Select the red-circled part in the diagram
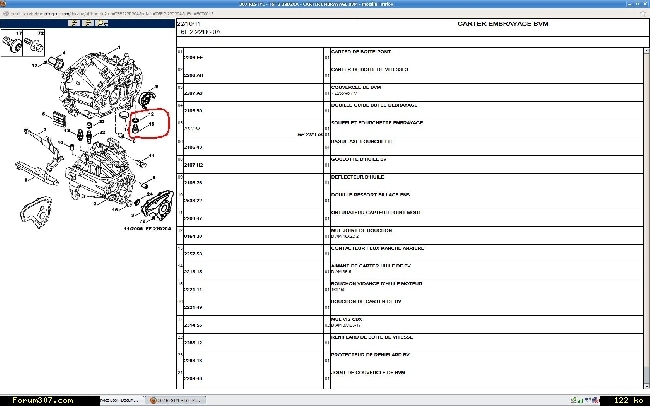The height and width of the screenshot is (406, 650). [140, 125]
